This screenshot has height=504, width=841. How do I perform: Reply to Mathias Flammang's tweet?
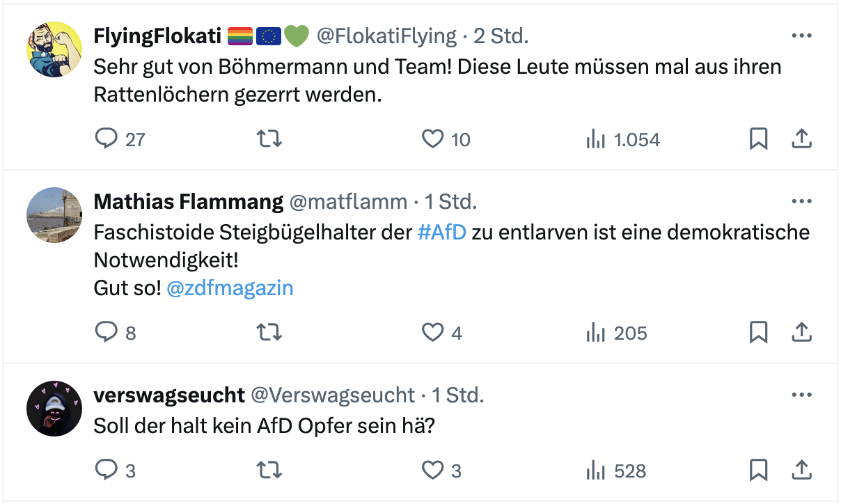click(107, 333)
